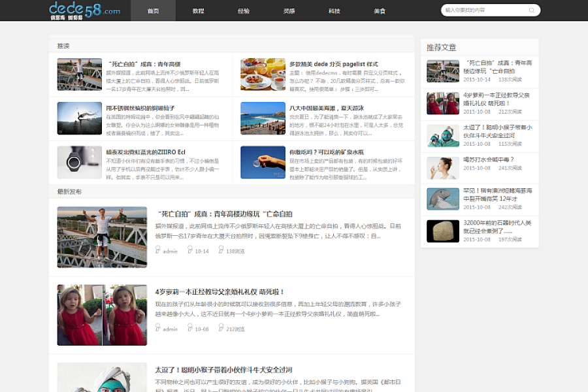Select the 灵感 navigation item

(289, 10)
